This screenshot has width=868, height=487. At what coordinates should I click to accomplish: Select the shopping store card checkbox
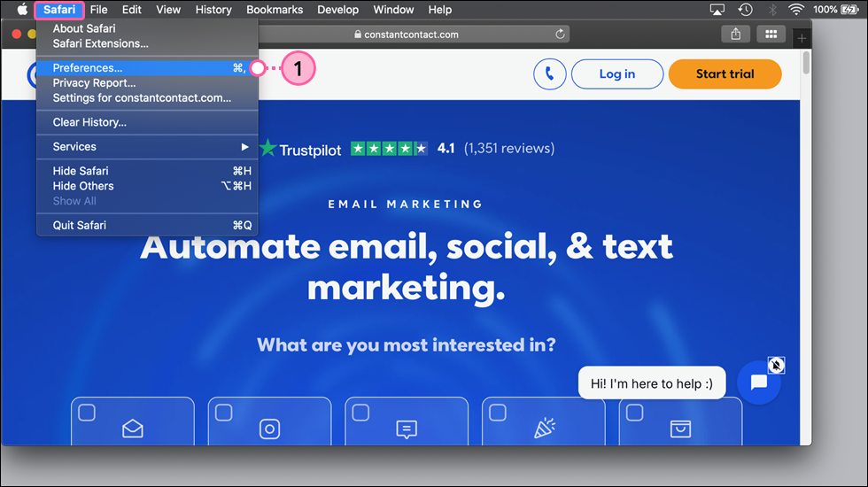pyautogui.click(x=635, y=413)
